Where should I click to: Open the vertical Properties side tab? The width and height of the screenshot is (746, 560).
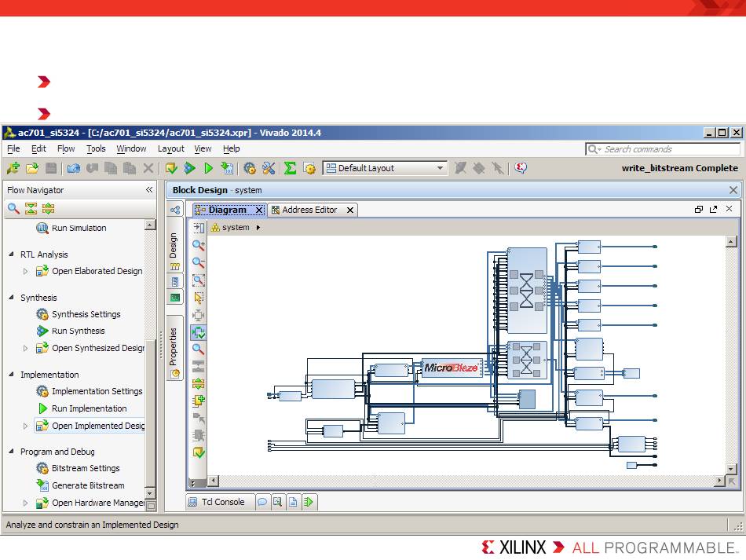(174, 347)
